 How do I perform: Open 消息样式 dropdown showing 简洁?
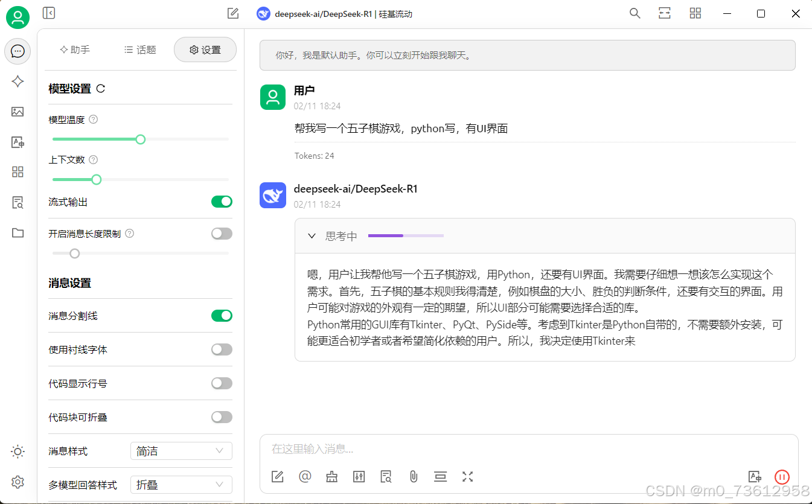181,451
